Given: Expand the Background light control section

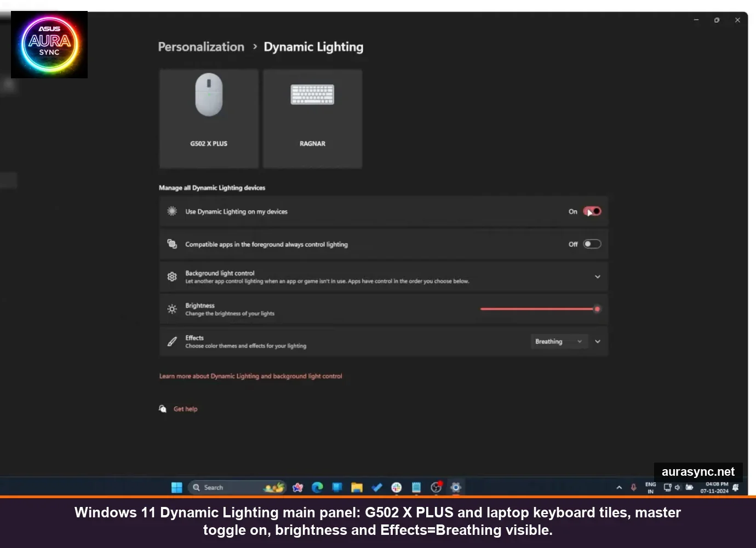Looking at the screenshot, I should point(597,276).
